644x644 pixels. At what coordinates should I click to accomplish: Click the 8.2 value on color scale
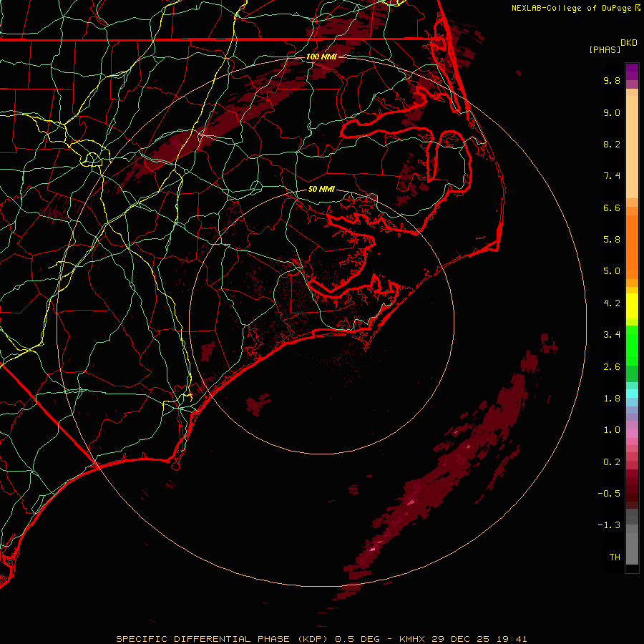point(612,144)
